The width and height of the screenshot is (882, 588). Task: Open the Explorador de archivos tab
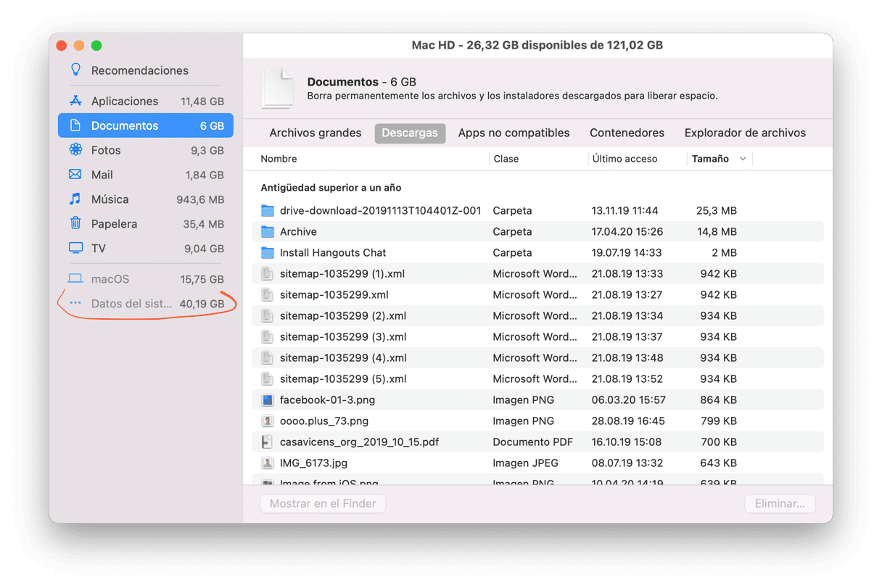(x=745, y=133)
